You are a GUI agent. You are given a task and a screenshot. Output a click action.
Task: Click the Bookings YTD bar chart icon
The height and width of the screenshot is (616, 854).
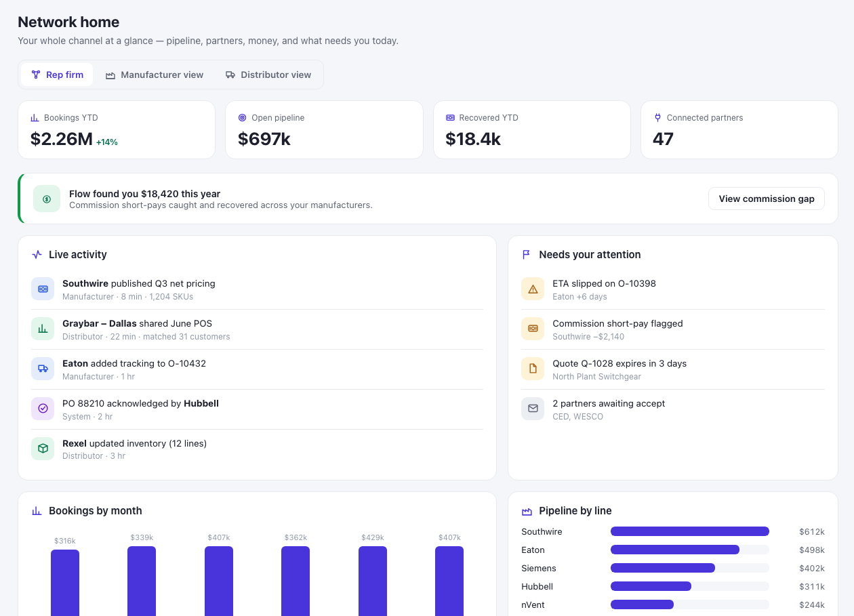click(x=35, y=118)
